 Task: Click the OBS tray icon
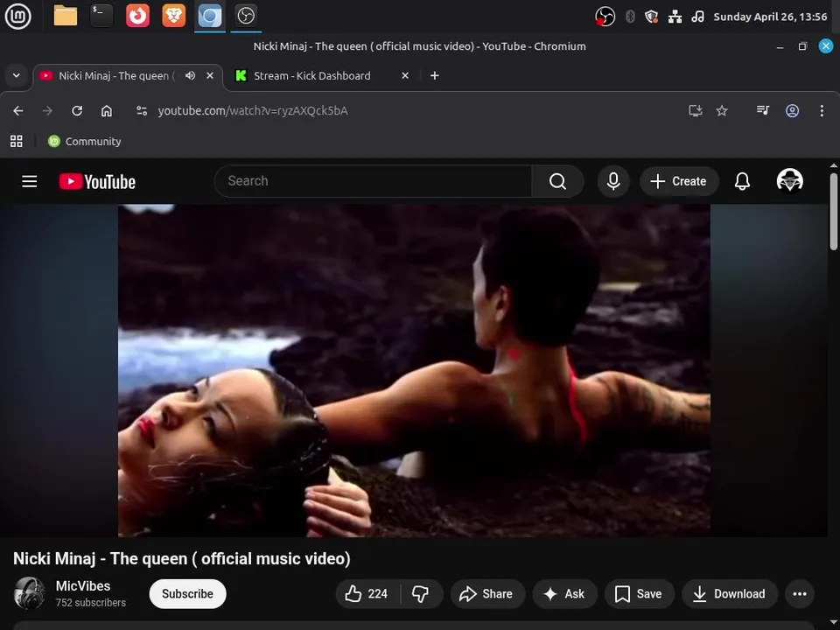click(605, 17)
